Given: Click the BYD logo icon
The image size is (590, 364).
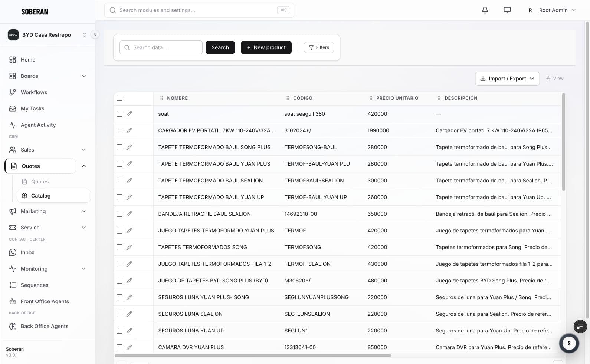Looking at the screenshot, I should [x=13, y=35].
